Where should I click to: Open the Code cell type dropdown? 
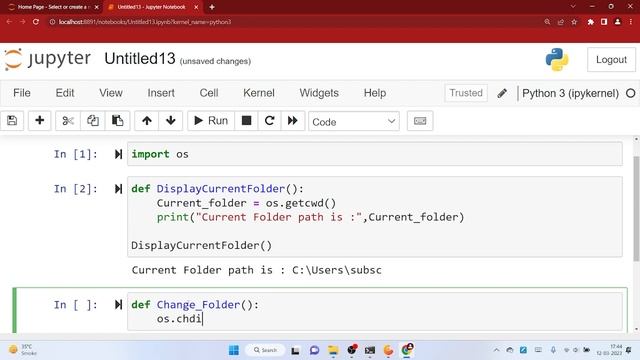point(354,122)
